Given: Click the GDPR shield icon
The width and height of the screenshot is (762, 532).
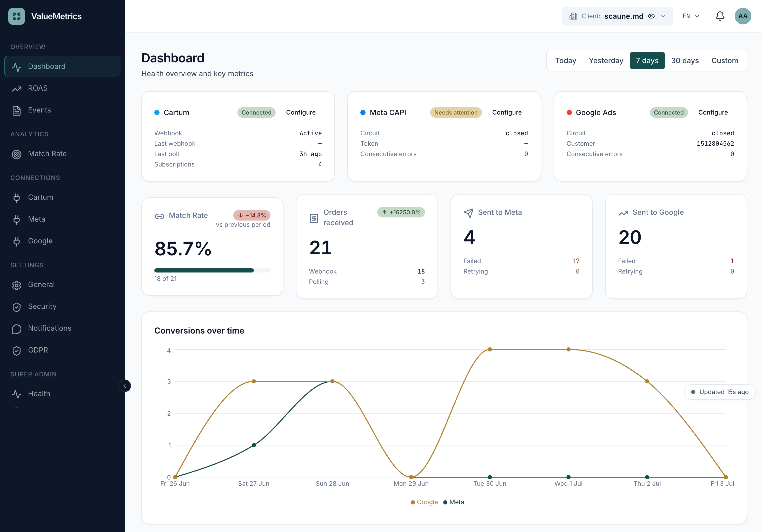Looking at the screenshot, I should click(x=17, y=350).
